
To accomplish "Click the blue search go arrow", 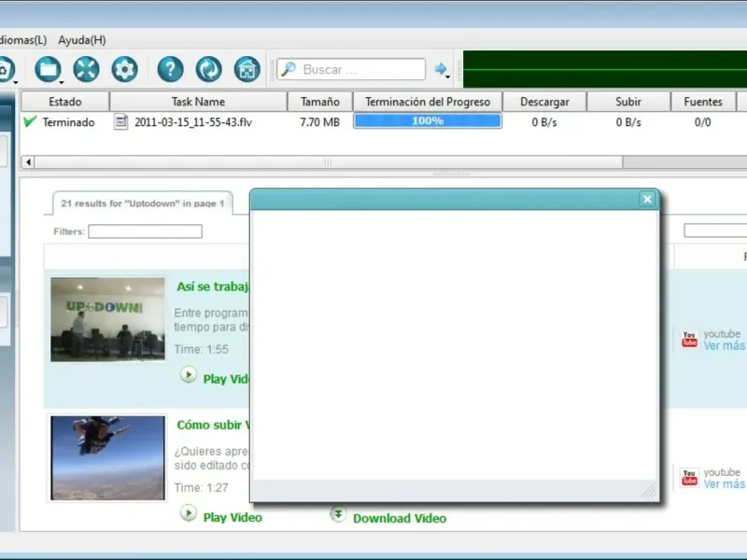I will pyautogui.click(x=440, y=69).
